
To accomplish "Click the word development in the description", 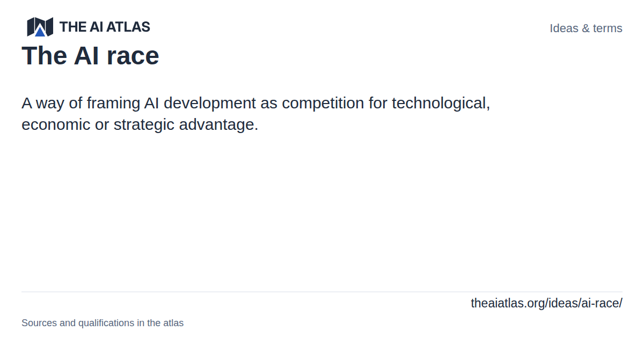I will pos(210,103).
